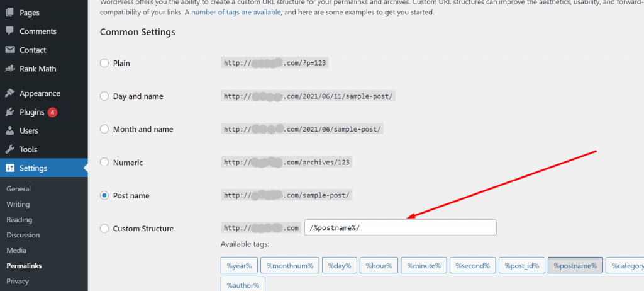The image size is (644, 291).
Task: Go to the General settings submenu
Action: pyautogui.click(x=18, y=189)
